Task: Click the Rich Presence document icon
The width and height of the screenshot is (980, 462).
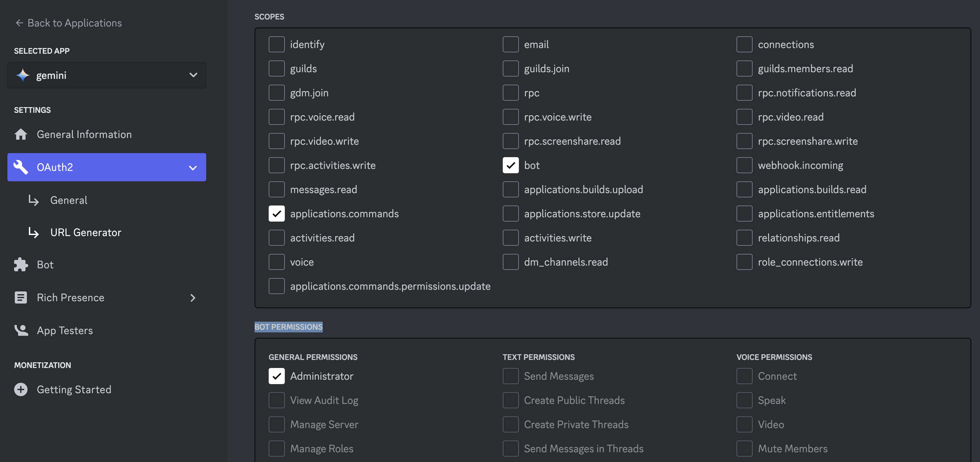Action: [21, 297]
